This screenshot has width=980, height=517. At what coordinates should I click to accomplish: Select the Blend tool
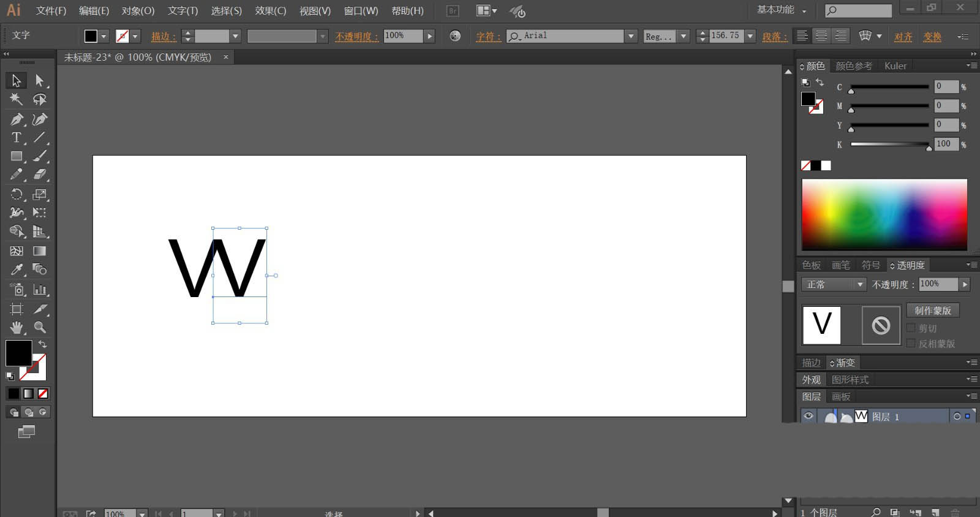(x=39, y=270)
